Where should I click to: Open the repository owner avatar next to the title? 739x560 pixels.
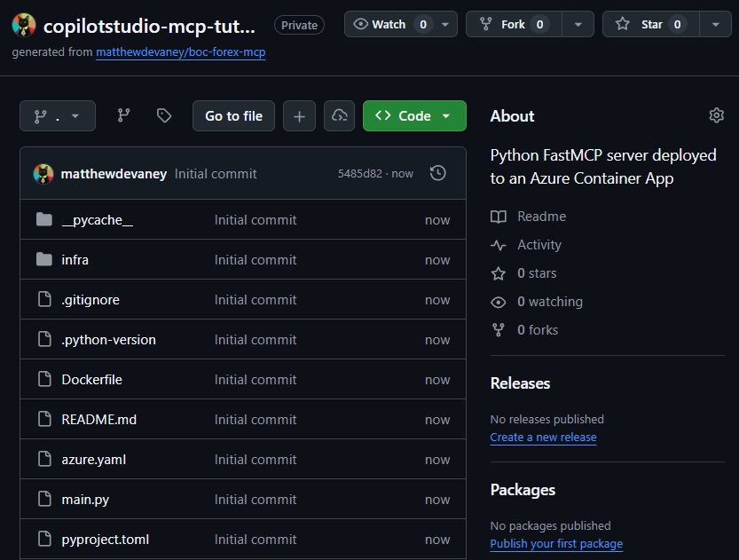tap(24, 25)
